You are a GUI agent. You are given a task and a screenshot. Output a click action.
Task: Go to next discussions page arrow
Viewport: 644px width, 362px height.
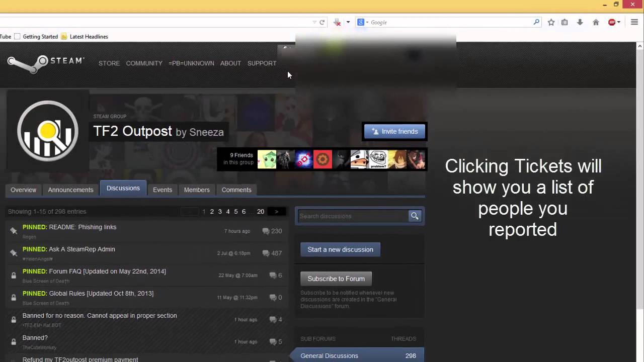(276, 212)
